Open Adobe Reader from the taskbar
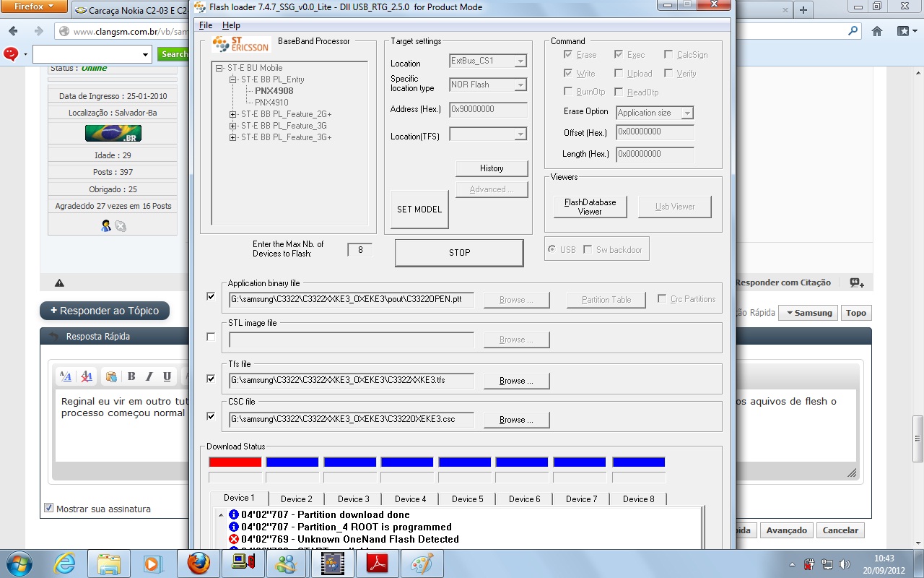 [377, 564]
